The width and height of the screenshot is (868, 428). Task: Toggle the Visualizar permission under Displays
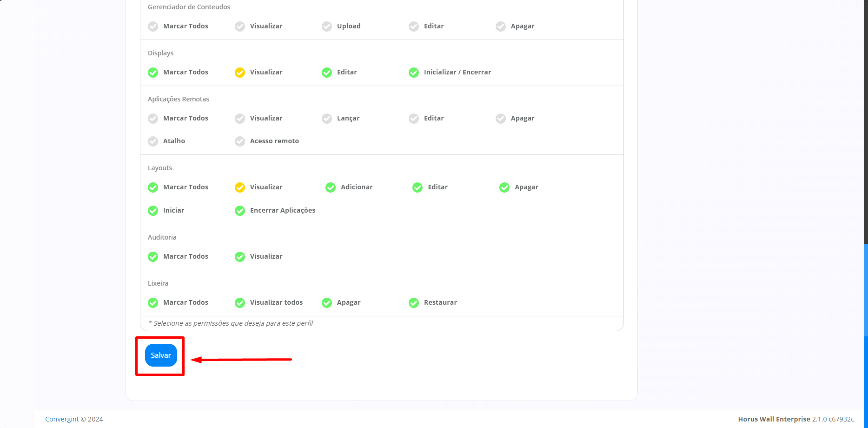pos(240,72)
